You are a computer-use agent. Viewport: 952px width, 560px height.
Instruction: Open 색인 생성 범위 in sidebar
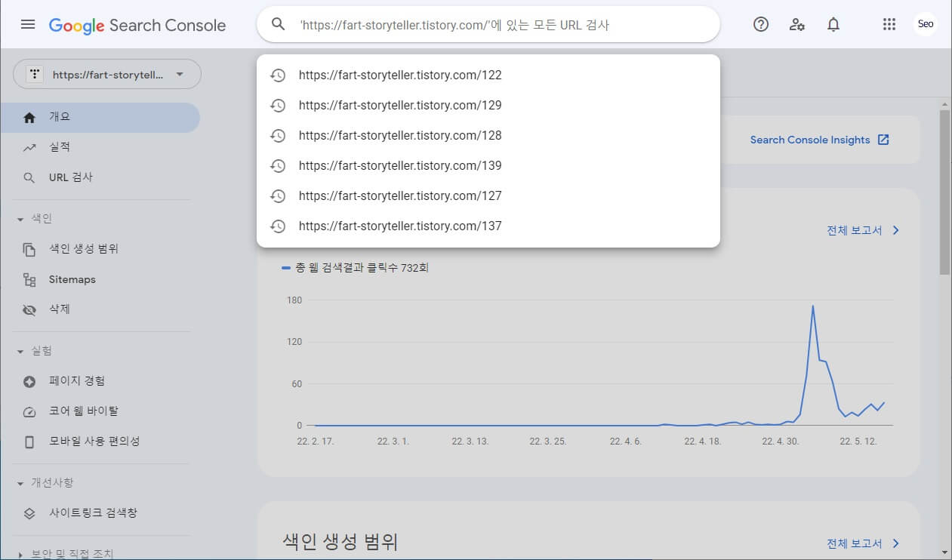[x=100, y=249]
